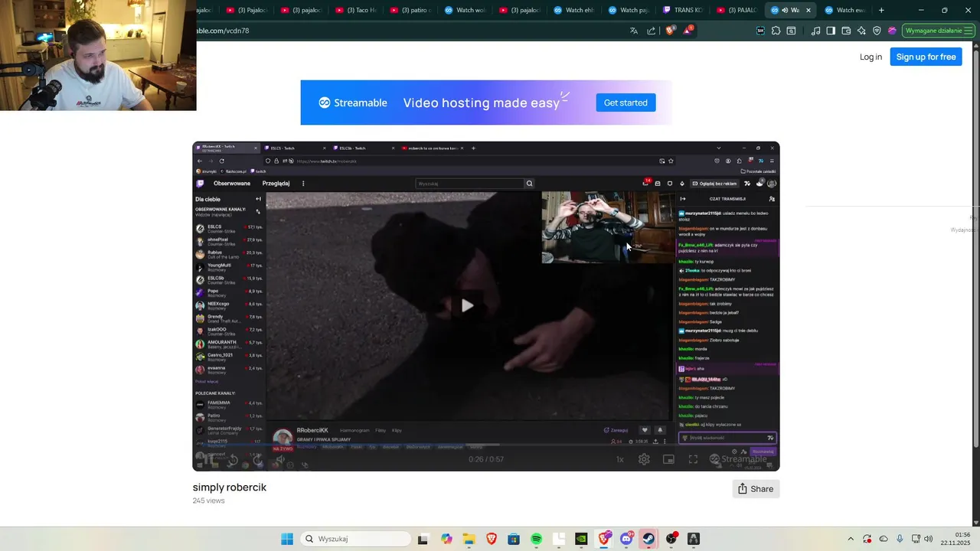The width and height of the screenshot is (980, 551).
Task: Open File Explorer from the taskbar
Action: pos(469,539)
